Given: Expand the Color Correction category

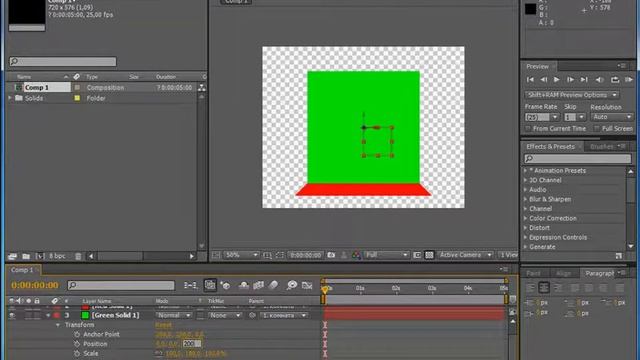Looking at the screenshot, I should [526, 218].
